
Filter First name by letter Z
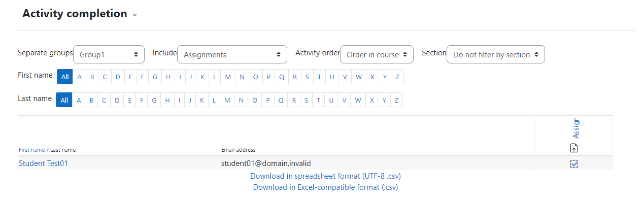397,77
